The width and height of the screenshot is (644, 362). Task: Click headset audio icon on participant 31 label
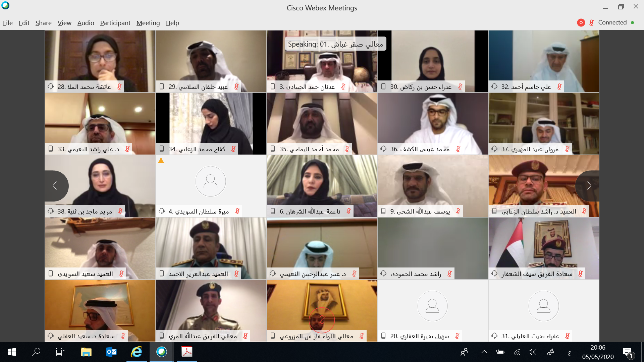click(494, 336)
